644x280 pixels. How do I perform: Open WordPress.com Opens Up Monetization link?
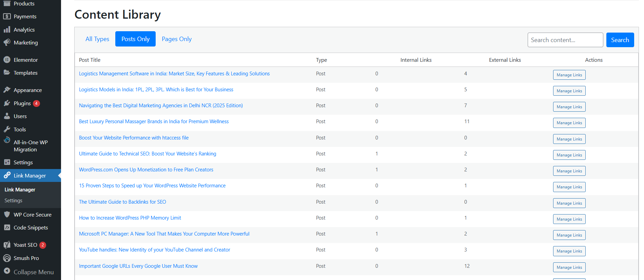(x=146, y=170)
